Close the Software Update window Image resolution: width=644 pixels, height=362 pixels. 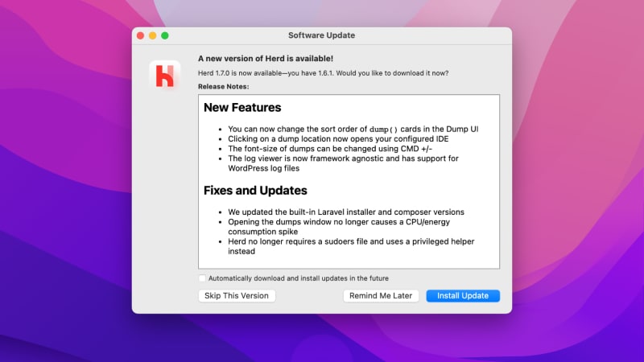tap(139, 35)
